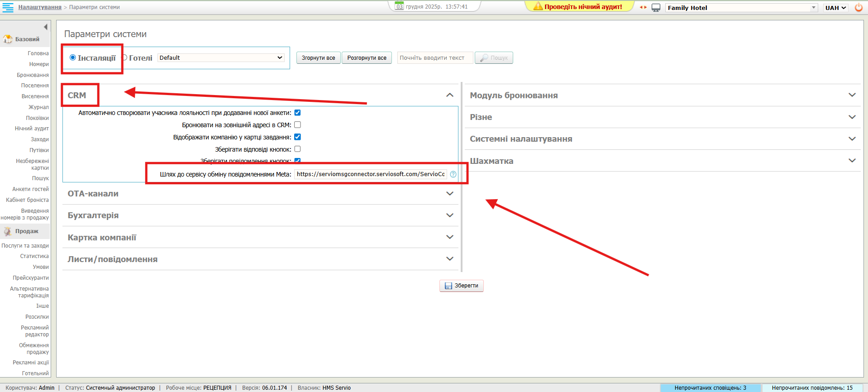The height and width of the screenshot is (392, 868).
Task: Click the monitor workstation icon
Action: [x=656, y=8]
